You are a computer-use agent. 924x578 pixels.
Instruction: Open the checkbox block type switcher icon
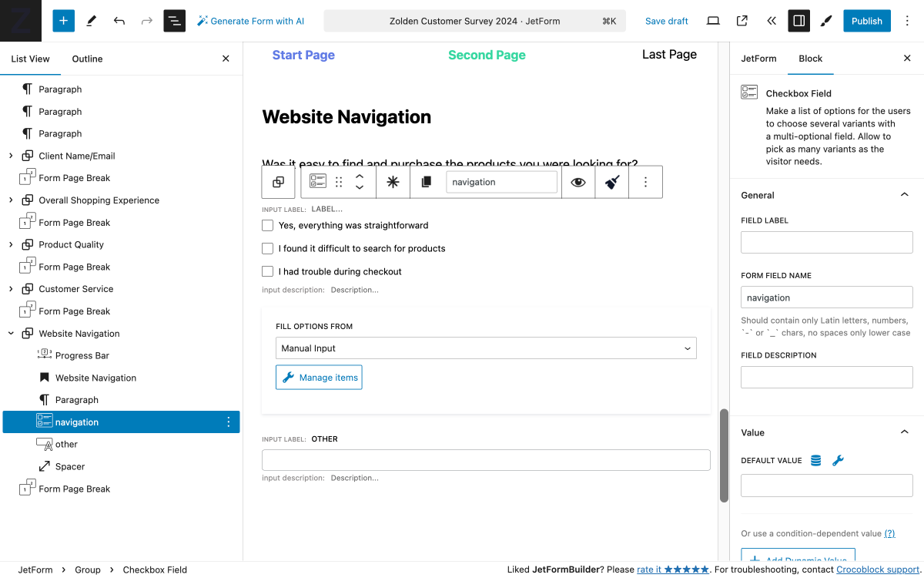coord(317,181)
